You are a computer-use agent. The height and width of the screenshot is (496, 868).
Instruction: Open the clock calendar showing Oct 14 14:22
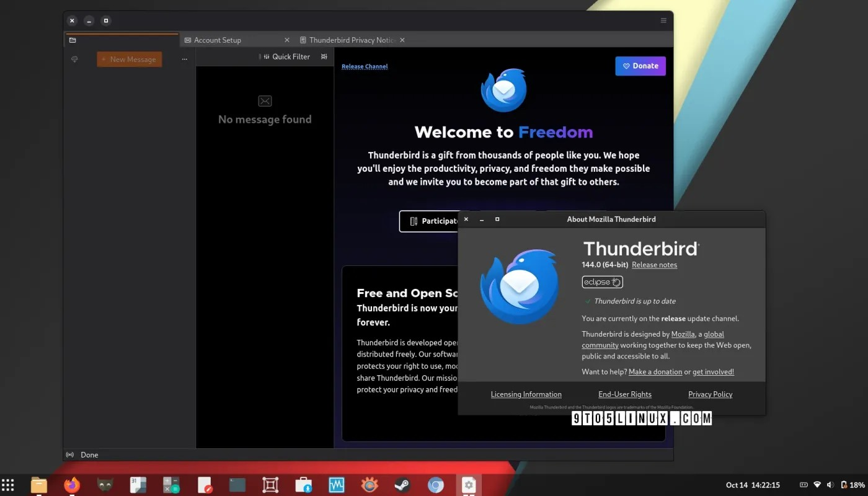[752, 485]
